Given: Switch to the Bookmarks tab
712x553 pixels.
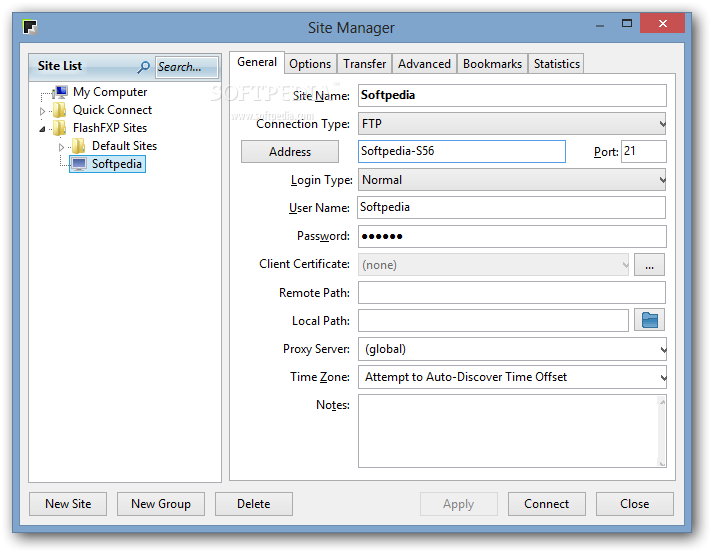Looking at the screenshot, I should (x=492, y=64).
